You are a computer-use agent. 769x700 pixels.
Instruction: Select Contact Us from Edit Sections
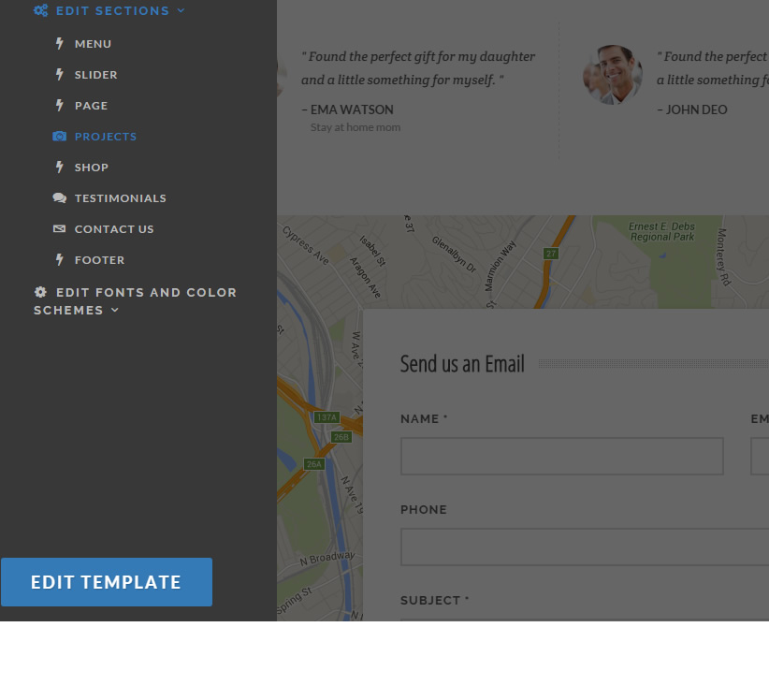(113, 228)
